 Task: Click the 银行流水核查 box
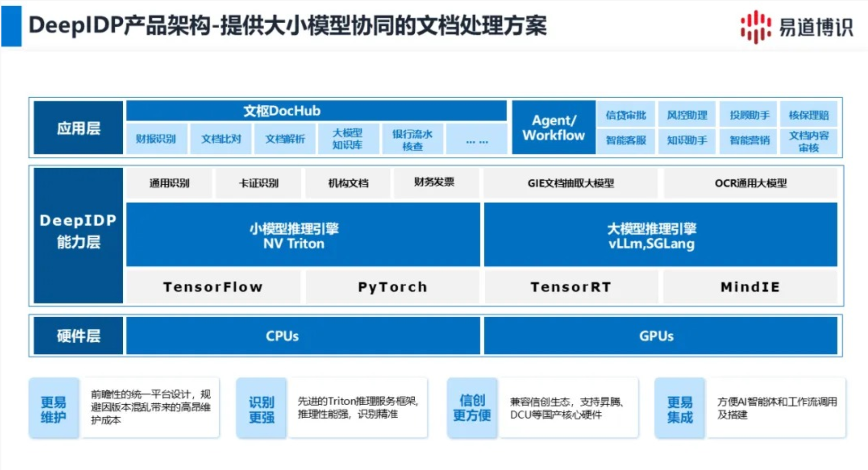click(412, 140)
